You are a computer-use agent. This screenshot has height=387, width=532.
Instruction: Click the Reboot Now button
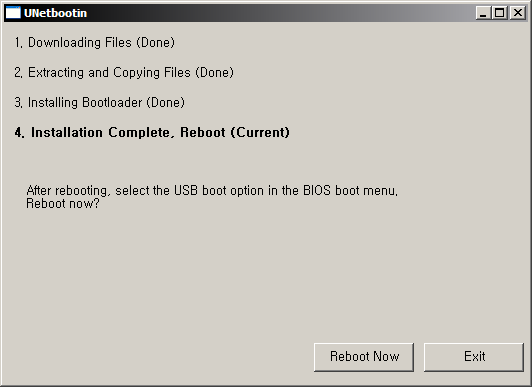pos(364,357)
